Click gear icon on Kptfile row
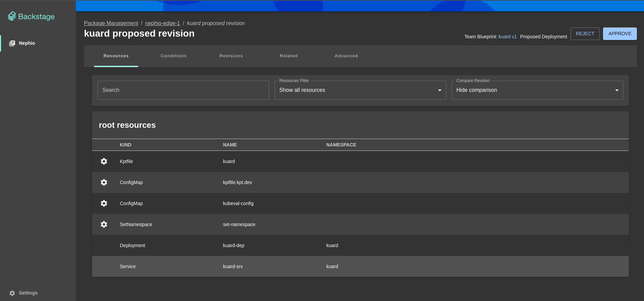This screenshot has height=301, width=644. [x=104, y=161]
